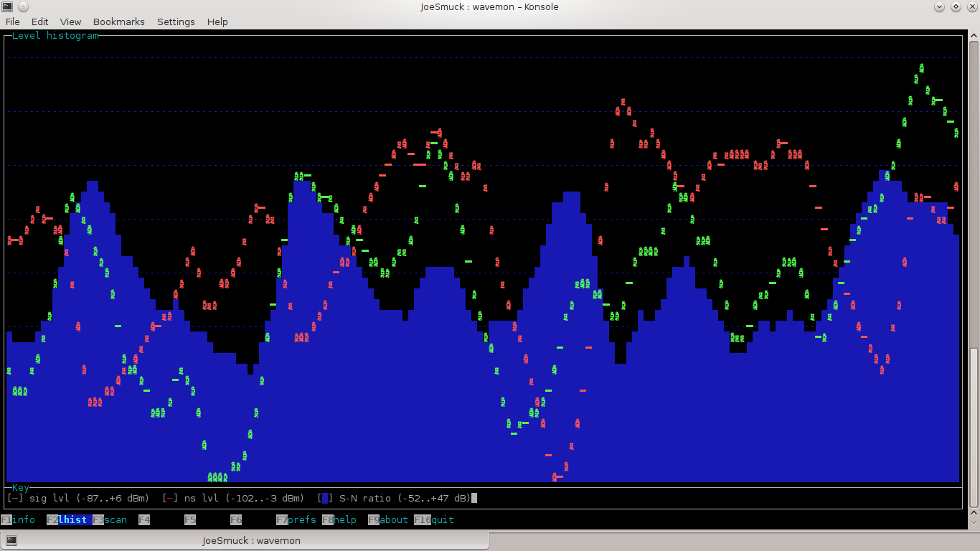The height and width of the screenshot is (551, 980).
Task: Click the F9 about label
Action: [387, 519]
